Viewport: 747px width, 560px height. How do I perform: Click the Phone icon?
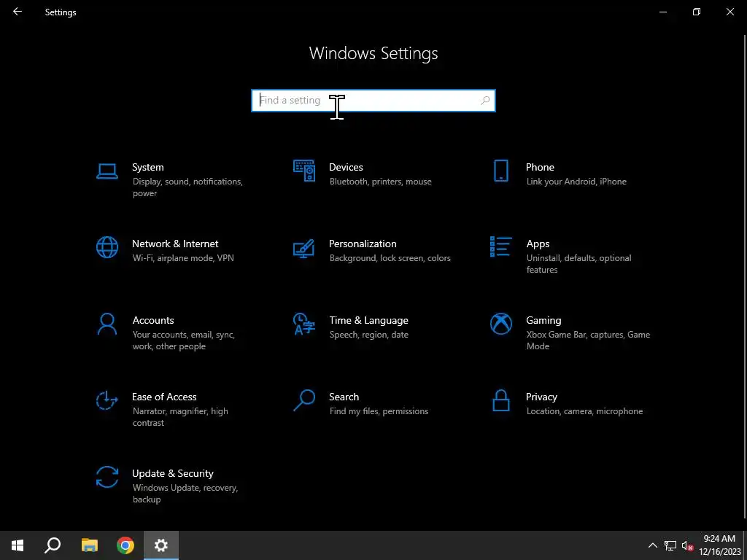coord(500,171)
